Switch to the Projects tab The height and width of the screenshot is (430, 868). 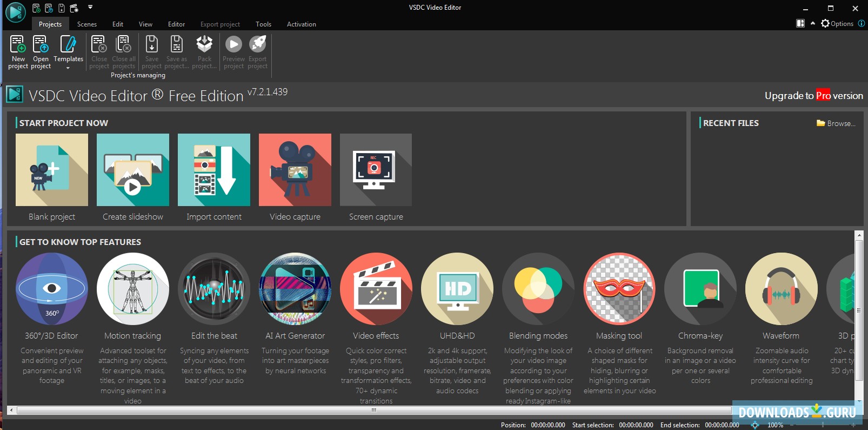50,24
